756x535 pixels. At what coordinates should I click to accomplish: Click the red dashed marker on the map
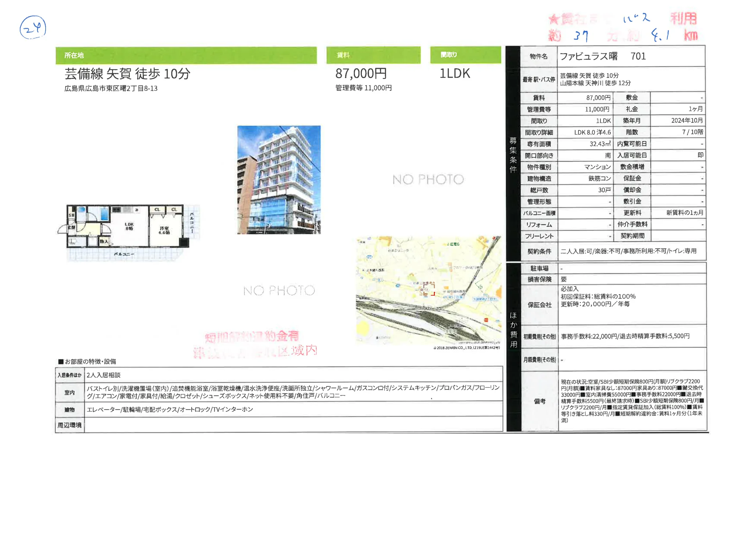click(428, 289)
